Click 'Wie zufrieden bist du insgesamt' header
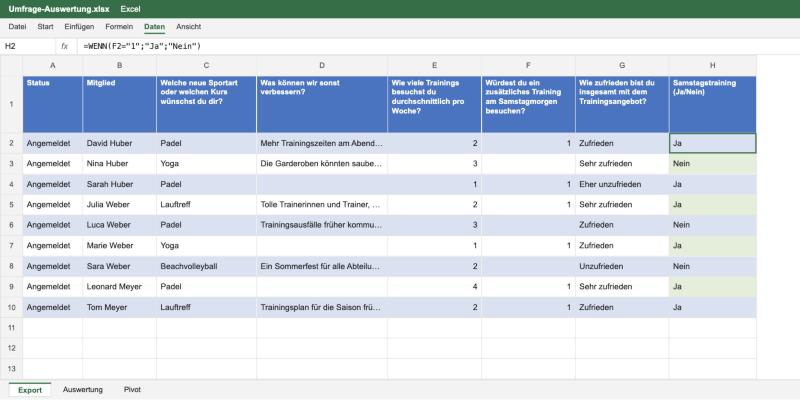Screen dimensions: 800x400 [x=622, y=104]
